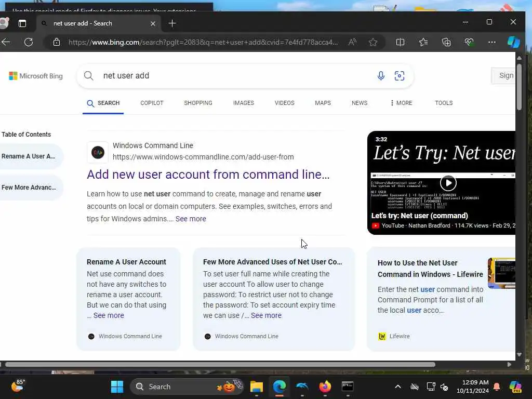Open Firefox from taskbar
Viewport: 532px width, 399px height.
[x=325, y=387]
